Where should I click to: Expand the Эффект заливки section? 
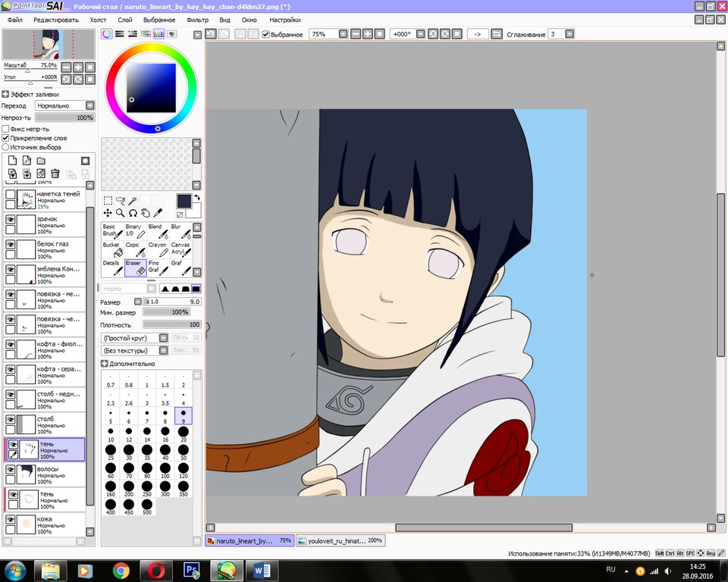(x=5, y=94)
